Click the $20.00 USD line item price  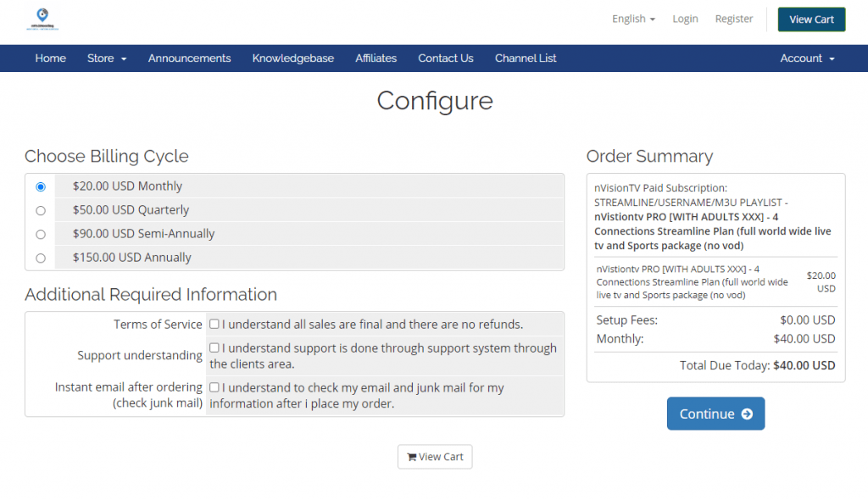pos(821,282)
